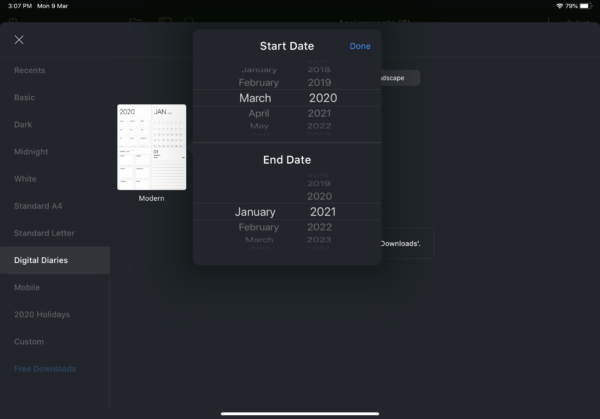Screen dimensions: 600x419
Task: Tap the selected January end month
Action: (255, 212)
